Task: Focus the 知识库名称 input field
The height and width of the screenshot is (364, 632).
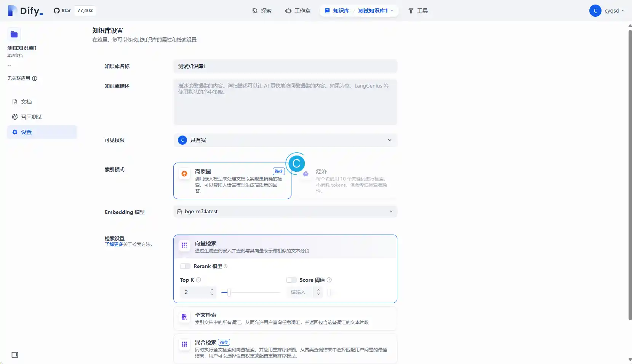Action: [285, 66]
